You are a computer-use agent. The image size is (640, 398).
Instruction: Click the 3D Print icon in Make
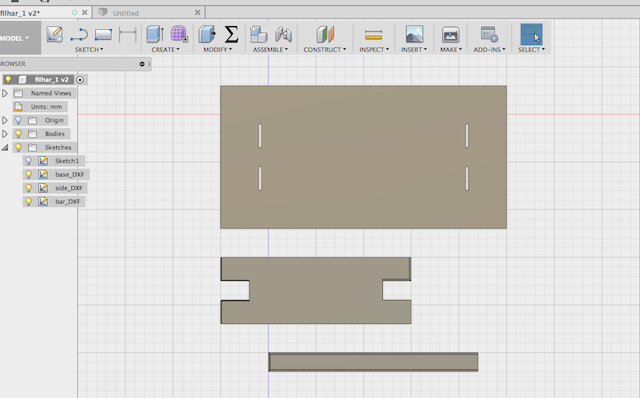point(451,35)
